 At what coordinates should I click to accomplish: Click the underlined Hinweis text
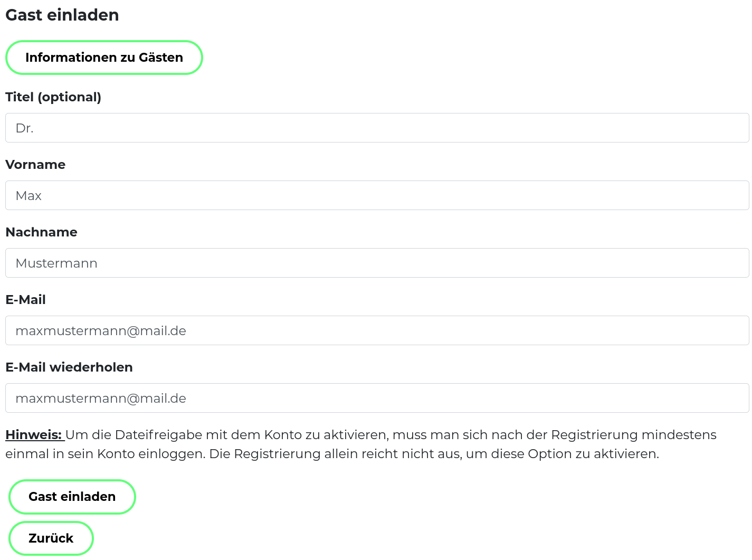(x=33, y=434)
